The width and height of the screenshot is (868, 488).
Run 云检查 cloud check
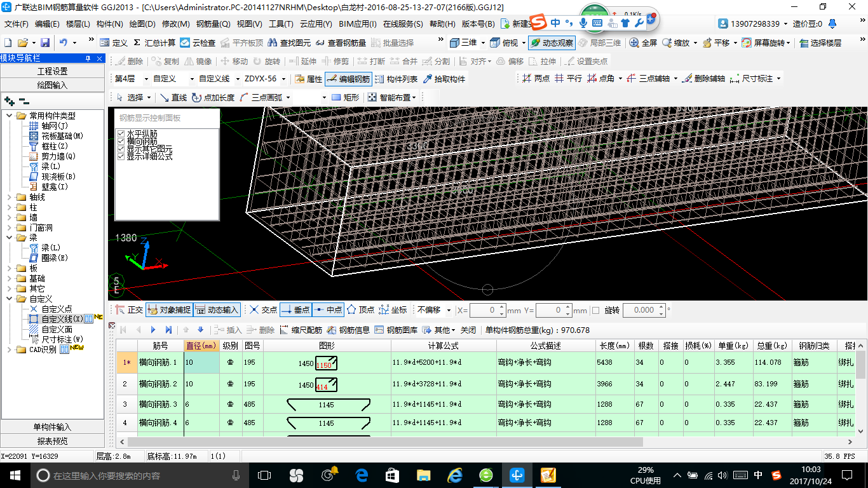click(x=198, y=43)
